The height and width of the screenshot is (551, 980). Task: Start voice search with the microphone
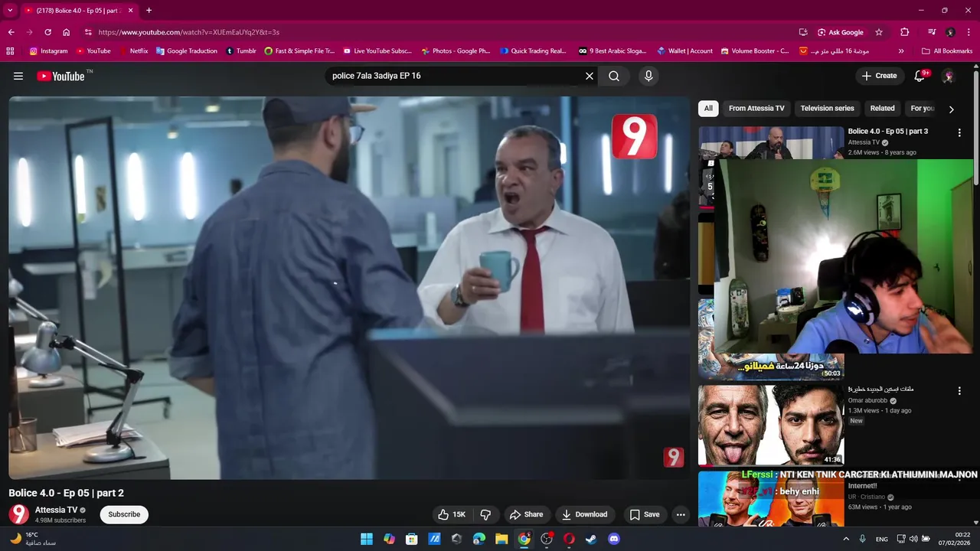click(x=648, y=76)
